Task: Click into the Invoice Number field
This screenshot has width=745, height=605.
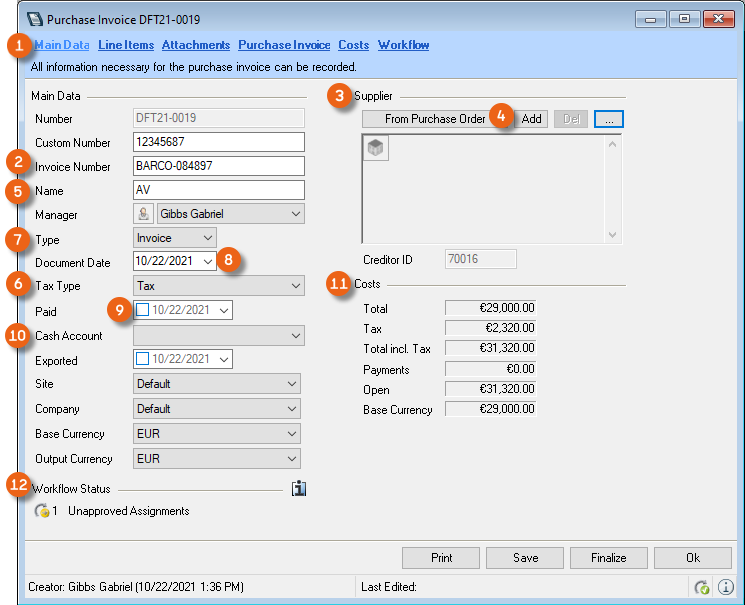Action: [x=218, y=165]
